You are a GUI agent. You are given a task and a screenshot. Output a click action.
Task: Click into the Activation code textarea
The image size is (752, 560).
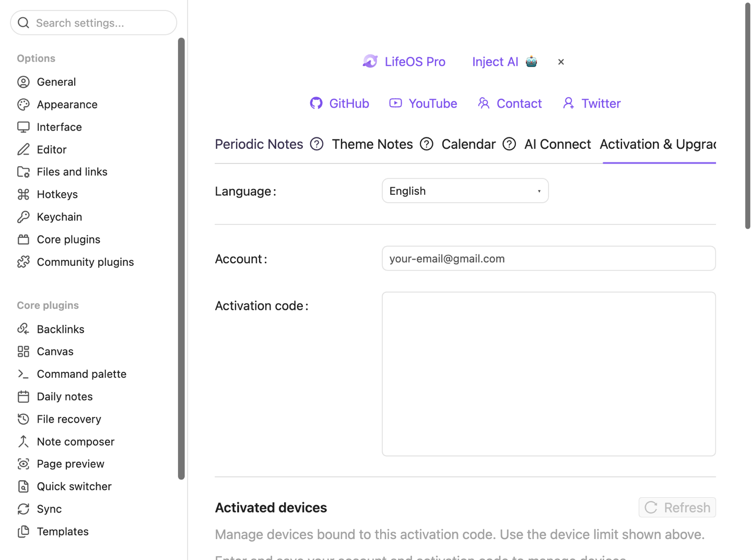click(x=549, y=374)
